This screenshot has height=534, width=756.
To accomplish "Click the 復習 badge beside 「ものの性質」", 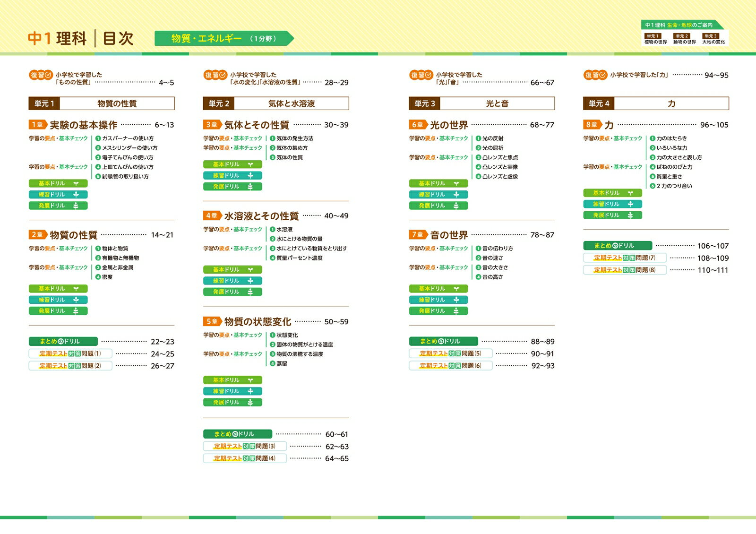I will 41,75.
